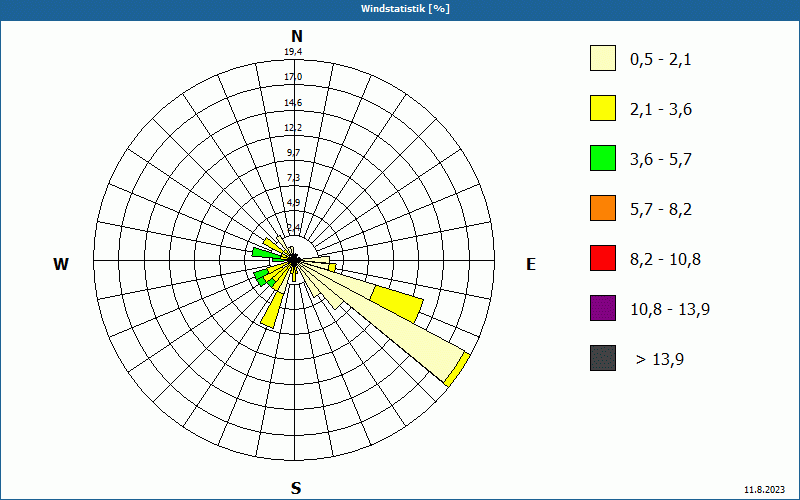This screenshot has height=500, width=800.
Task: Click the 14,6 radial scale value
Action: point(293,103)
